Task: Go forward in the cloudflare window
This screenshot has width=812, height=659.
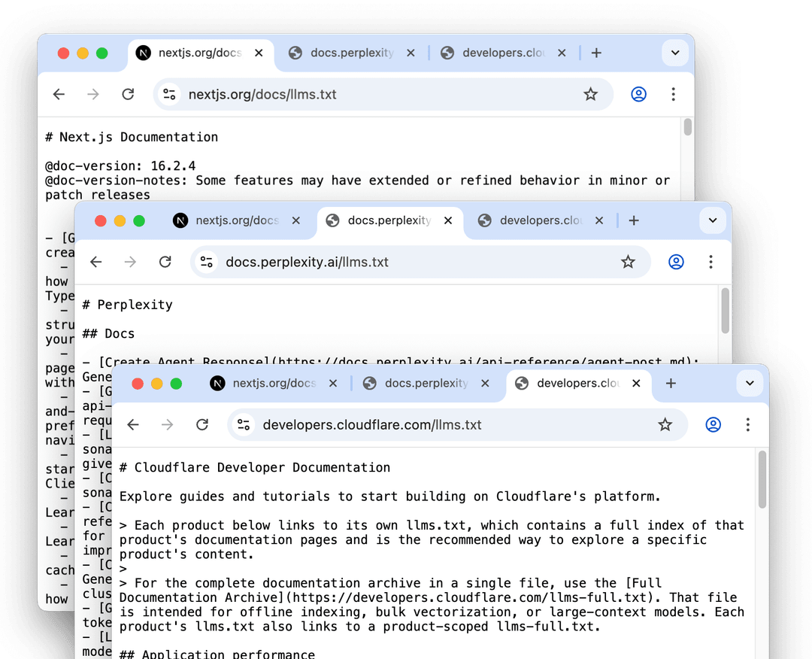Action: [168, 425]
